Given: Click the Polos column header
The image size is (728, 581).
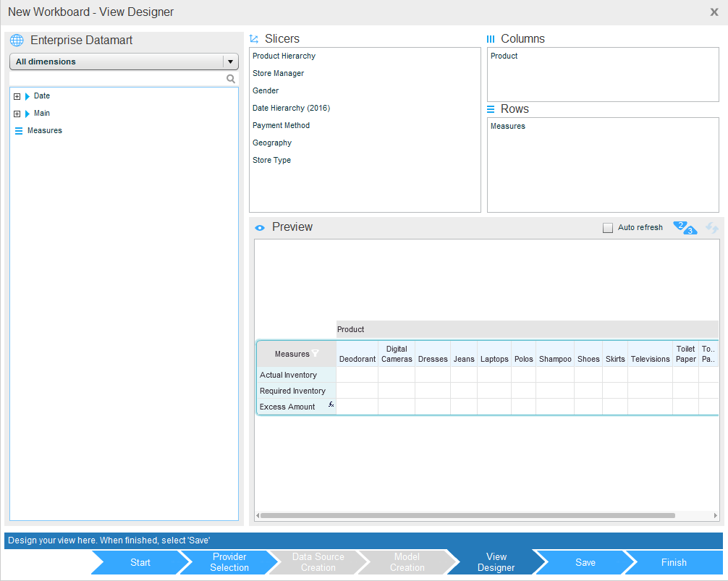Looking at the screenshot, I should (524, 354).
